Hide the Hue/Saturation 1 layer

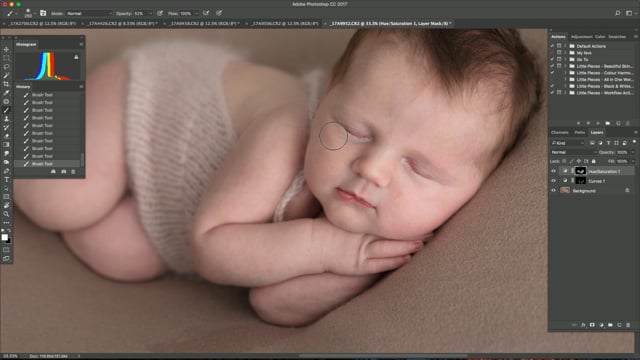coord(553,171)
